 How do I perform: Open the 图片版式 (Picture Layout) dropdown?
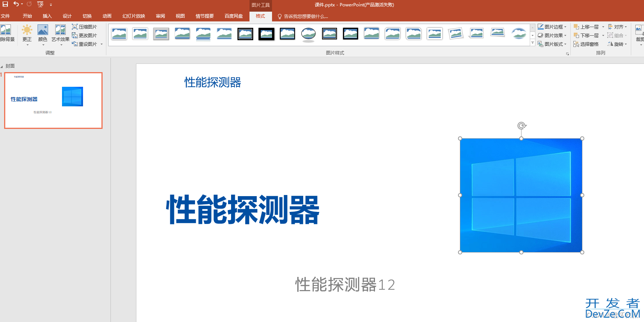[552, 44]
